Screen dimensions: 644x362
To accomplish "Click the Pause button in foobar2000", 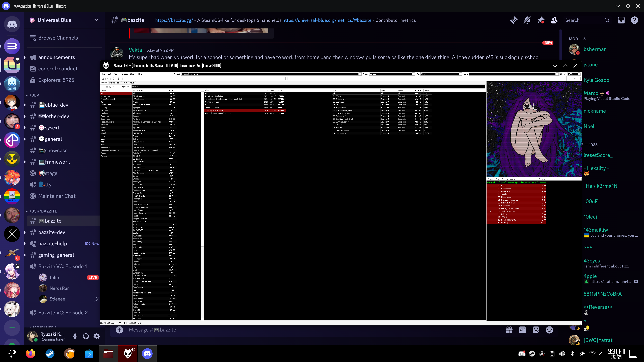I will pos(110,78).
